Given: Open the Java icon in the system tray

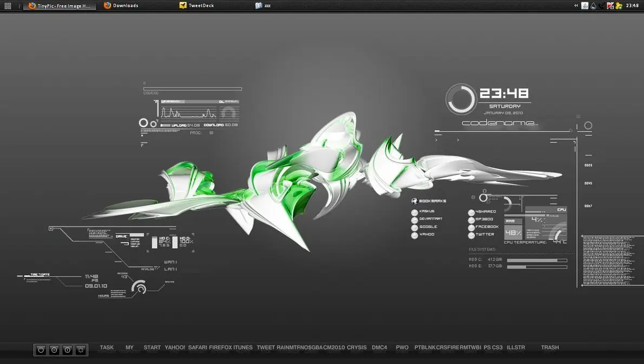Looking at the screenshot, I should 584,6.
